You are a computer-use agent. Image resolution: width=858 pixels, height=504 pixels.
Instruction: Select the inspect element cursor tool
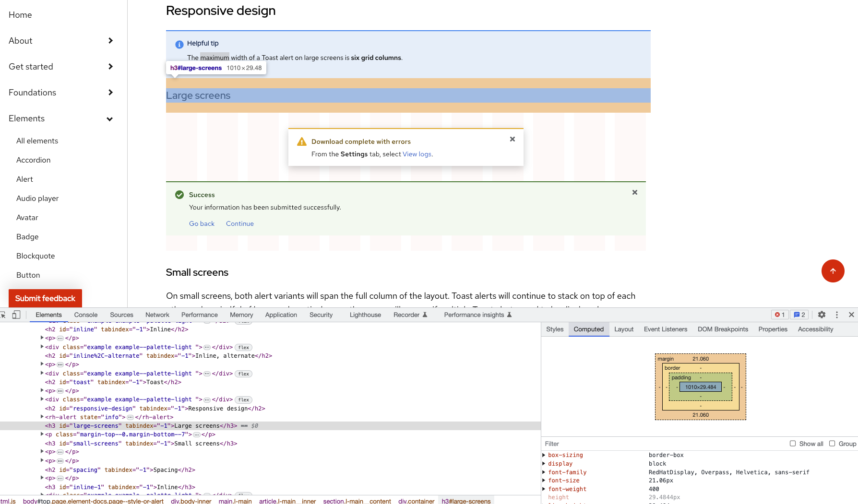[x=4, y=315]
